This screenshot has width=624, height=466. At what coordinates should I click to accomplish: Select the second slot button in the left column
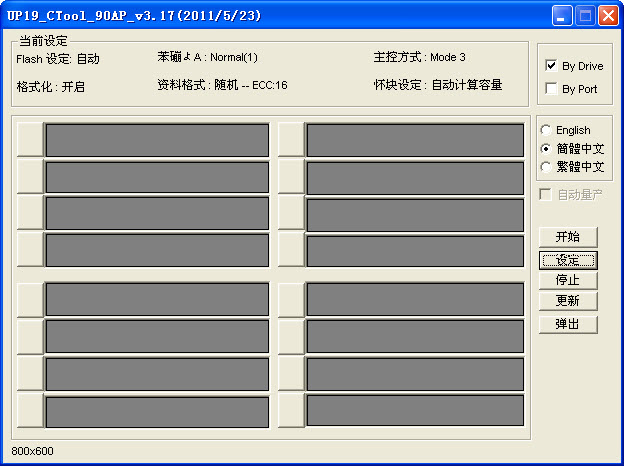click(x=30, y=177)
